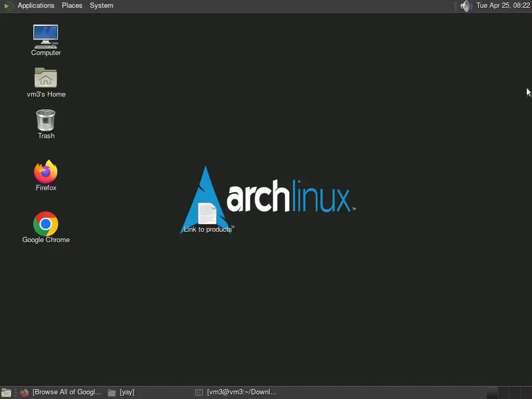Viewport: 532px width, 399px height.
Task: Click the show desktop button in bottom panel
Action: (x=6, y=393)
